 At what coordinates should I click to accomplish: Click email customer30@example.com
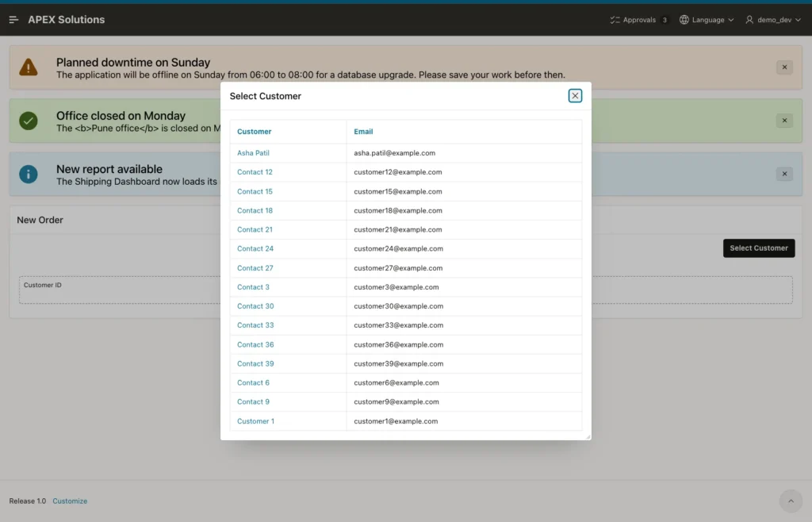pyautogui.click(x=398, y=306)
